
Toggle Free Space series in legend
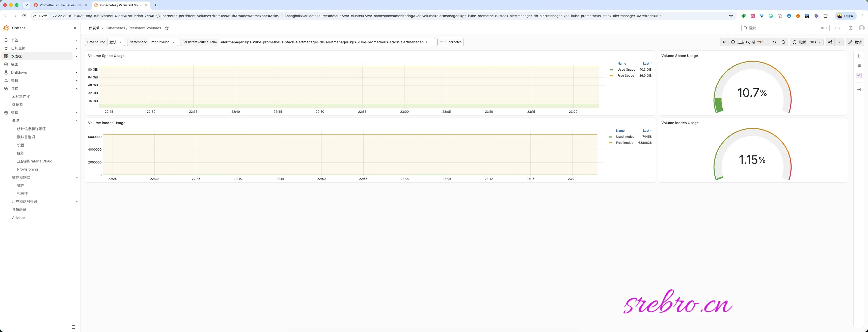click(626, 76)
